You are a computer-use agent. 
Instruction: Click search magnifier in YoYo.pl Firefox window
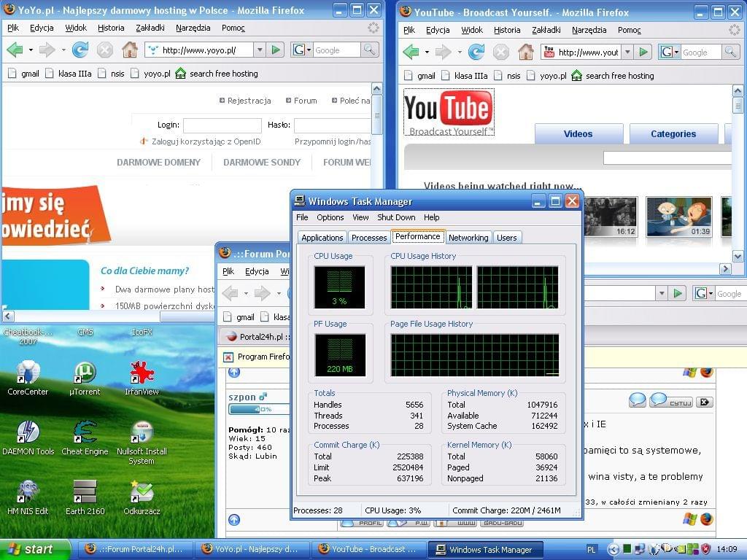pos(369,50)
